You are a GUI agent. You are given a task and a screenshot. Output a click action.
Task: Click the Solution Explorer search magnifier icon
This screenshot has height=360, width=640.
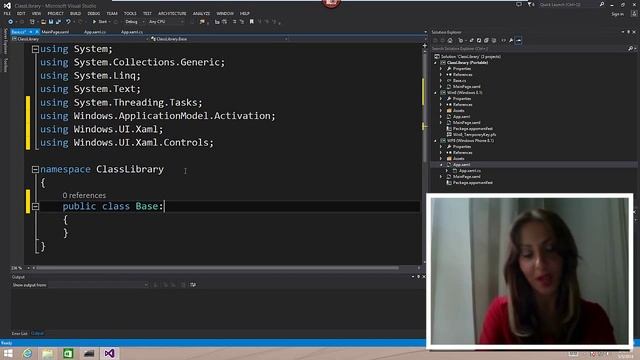click(x=630, y=49)
